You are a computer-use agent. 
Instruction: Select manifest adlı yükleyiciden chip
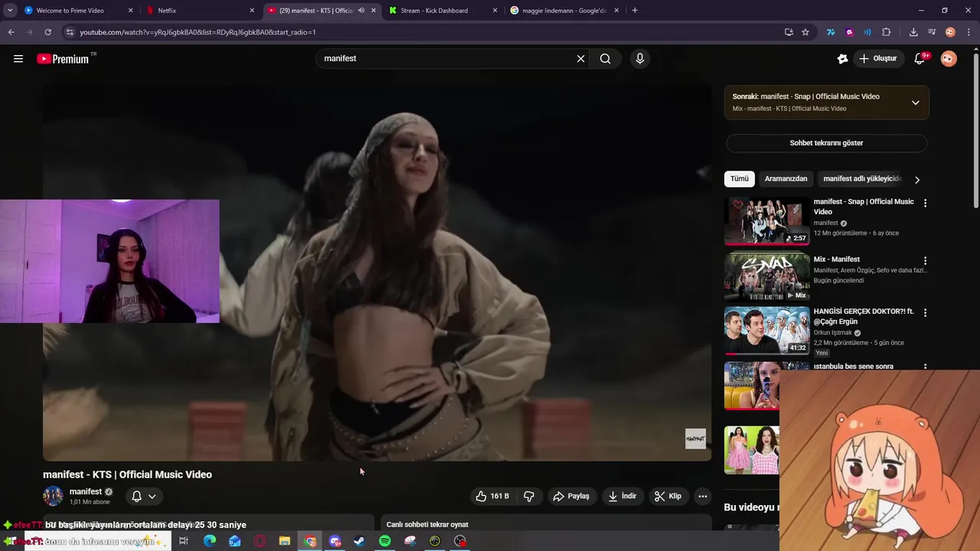(862, 178)
